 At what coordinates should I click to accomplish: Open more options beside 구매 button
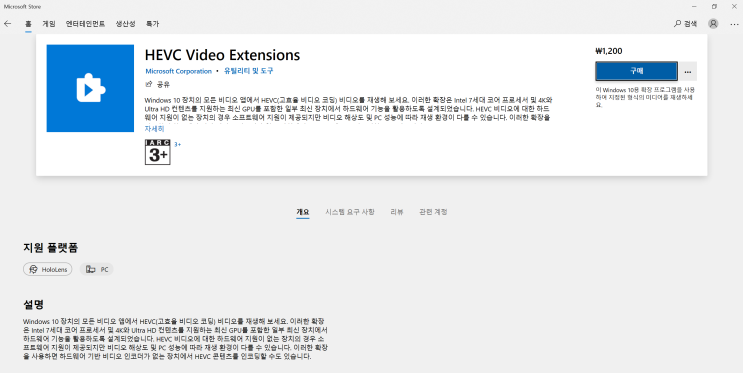[688, 71]
